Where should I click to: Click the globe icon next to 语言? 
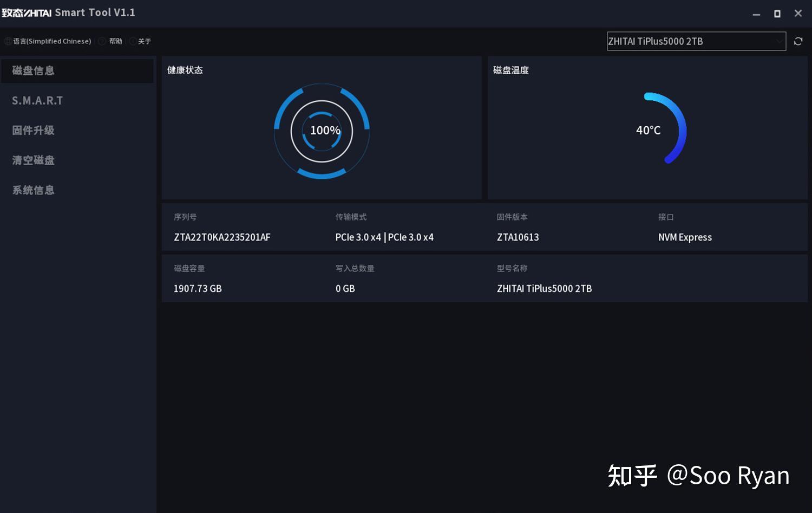click(x=8, y=41)
